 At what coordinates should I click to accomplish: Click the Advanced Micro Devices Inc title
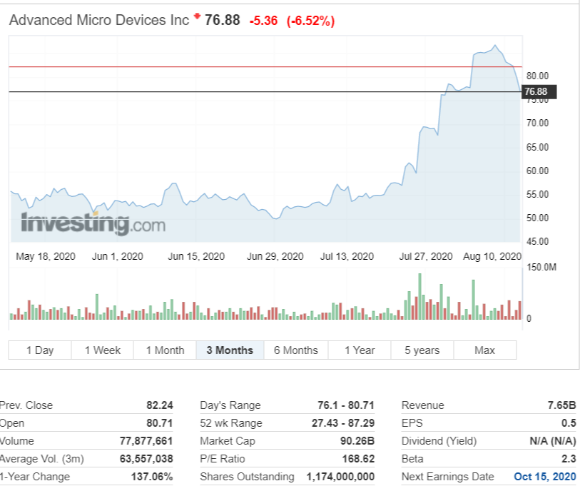99,20
